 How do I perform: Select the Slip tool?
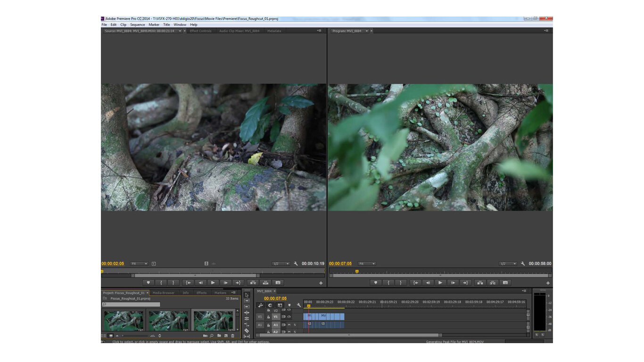247,336
